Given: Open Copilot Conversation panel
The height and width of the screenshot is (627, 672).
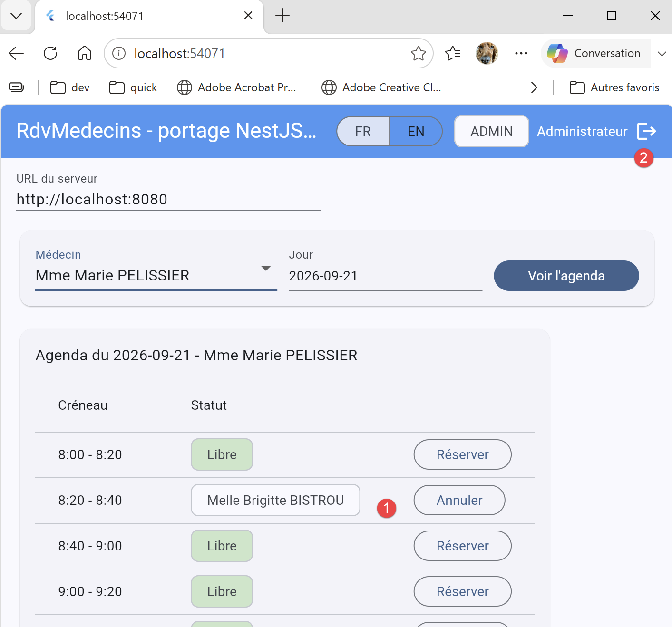Looking at the screenshot, I should tap(595, 53).
